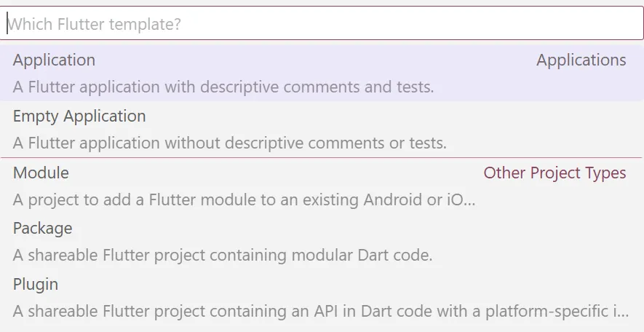
Task: Click the separator line above Module
Action: (x=322, y=157)
